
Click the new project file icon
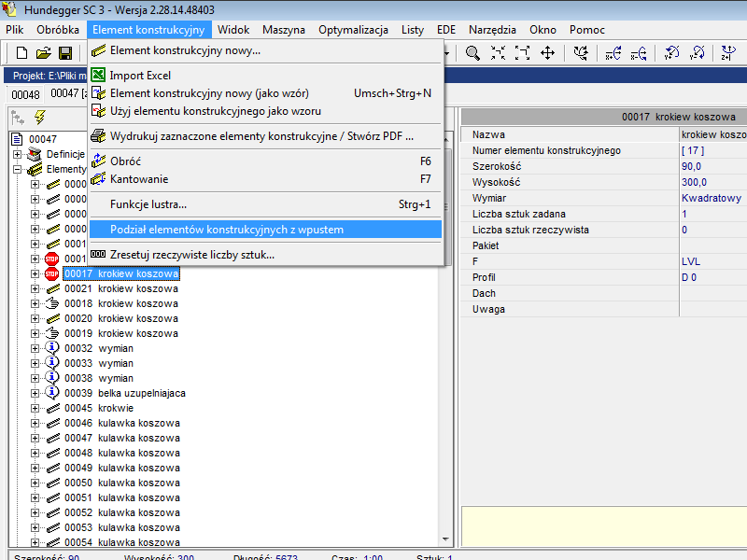coord(21,53)
